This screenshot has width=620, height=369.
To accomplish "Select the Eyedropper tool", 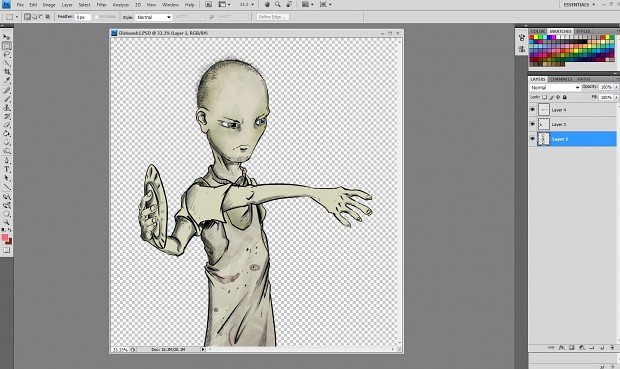I will click(x=7, y=81).
